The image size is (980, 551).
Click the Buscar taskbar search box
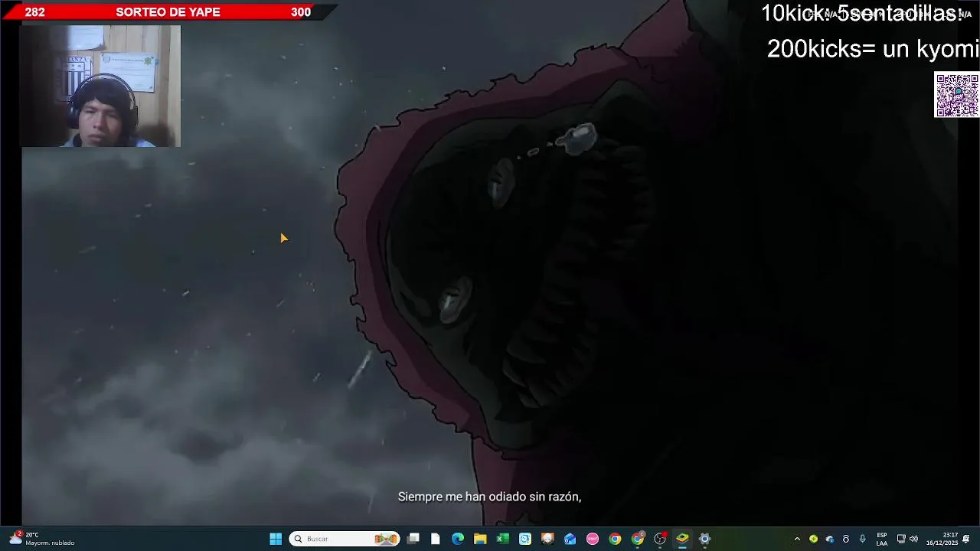[x=345, y=539]
